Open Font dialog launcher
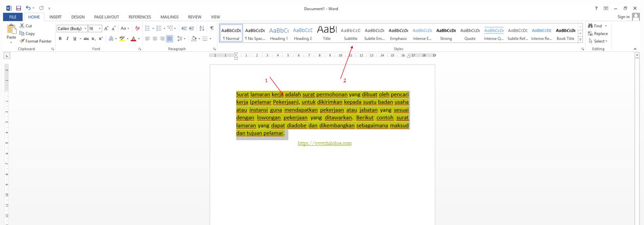This screenshot has height=225, width=644. pyautogui.click(x=140, y=49)
